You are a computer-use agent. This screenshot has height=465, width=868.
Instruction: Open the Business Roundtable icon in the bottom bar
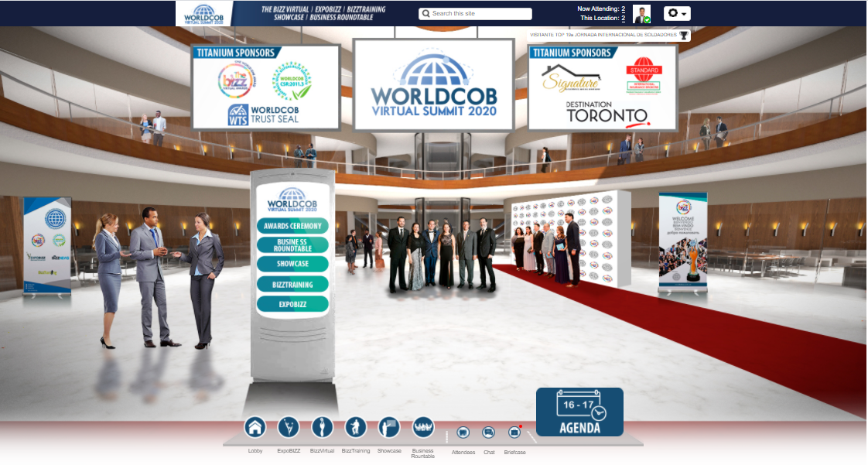(x=423, y=427)
